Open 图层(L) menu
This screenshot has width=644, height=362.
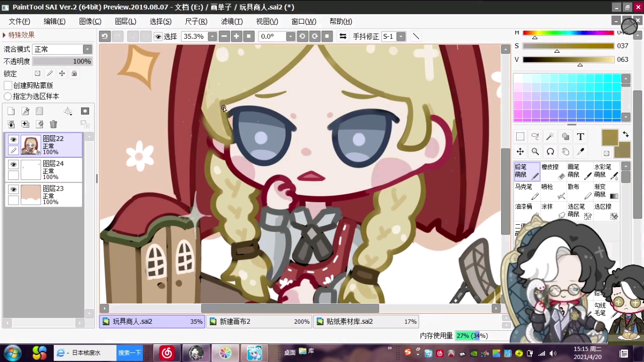pyautogui.click(x=125, y=21)
